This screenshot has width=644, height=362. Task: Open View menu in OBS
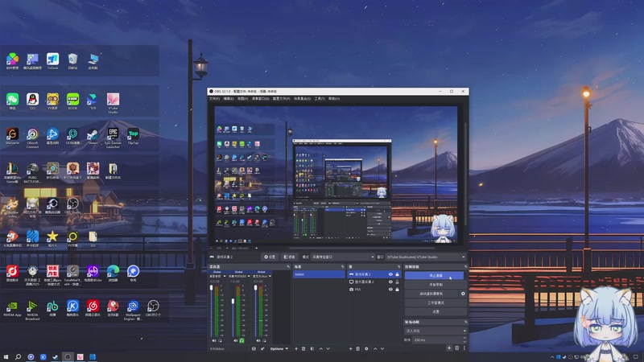point(243,99)
